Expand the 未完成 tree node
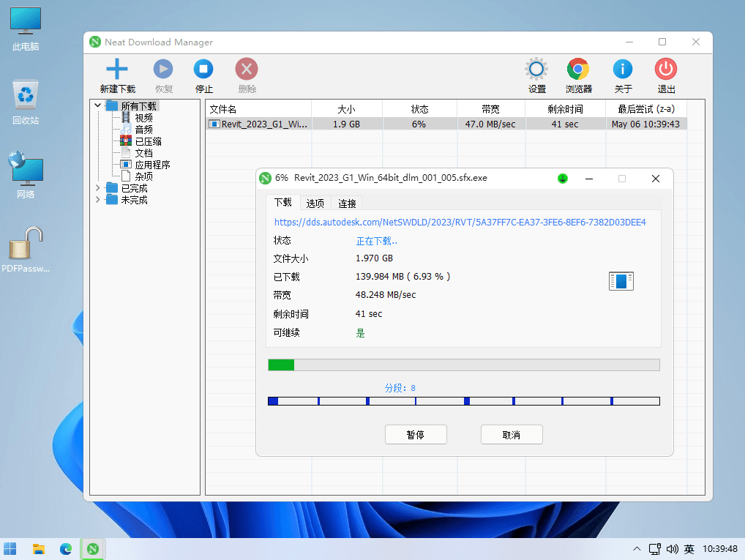745x560 pixels. [97, 200]
